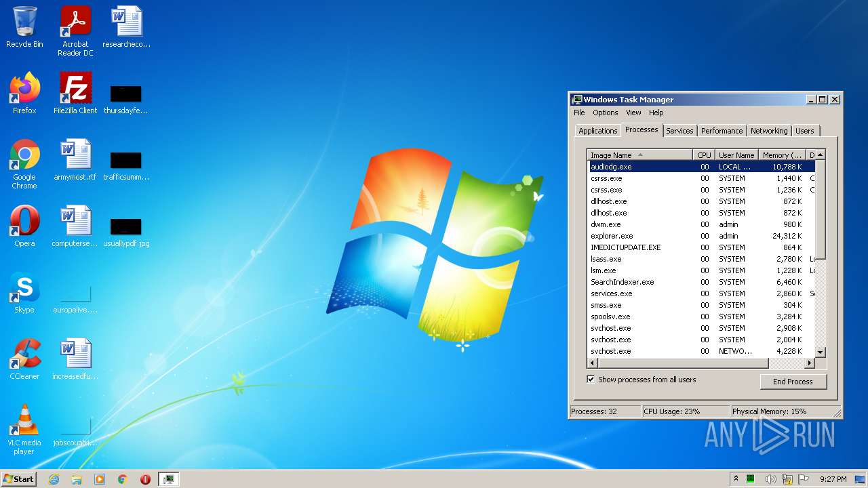The image size is (868, 488).
Task: Open Help menu in Task Manager
Action: 656,113
